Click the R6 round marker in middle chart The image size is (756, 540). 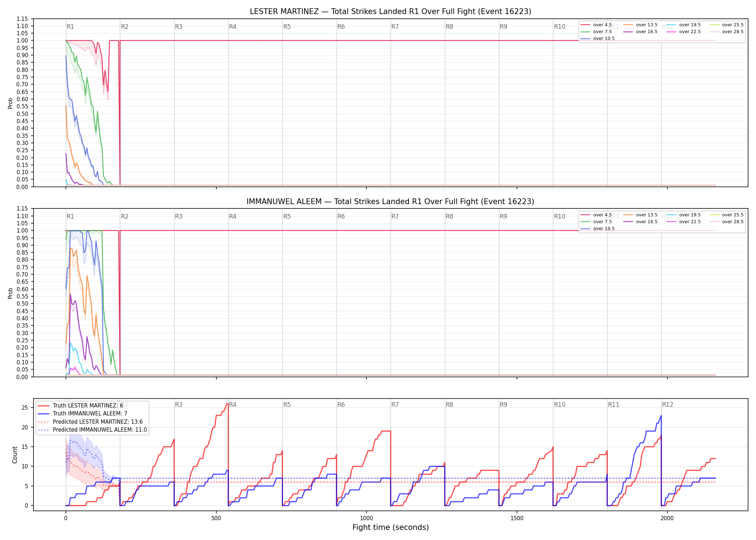pos(341,216)
